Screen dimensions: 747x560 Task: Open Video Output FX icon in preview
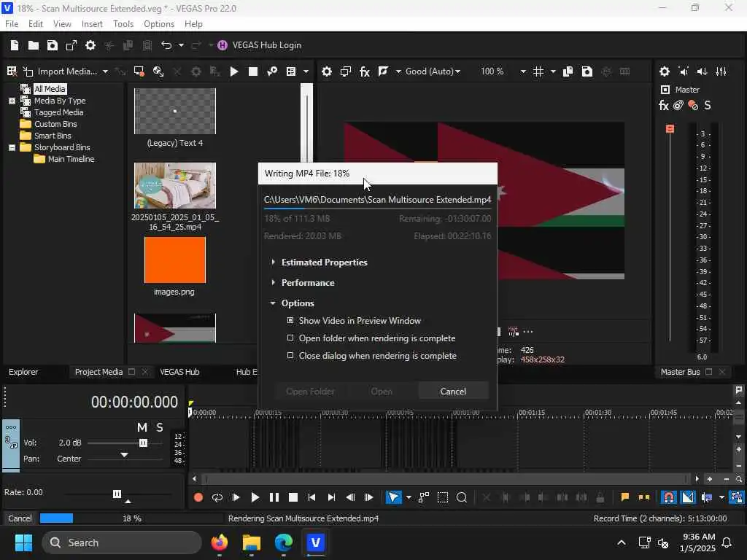(365, 71)
